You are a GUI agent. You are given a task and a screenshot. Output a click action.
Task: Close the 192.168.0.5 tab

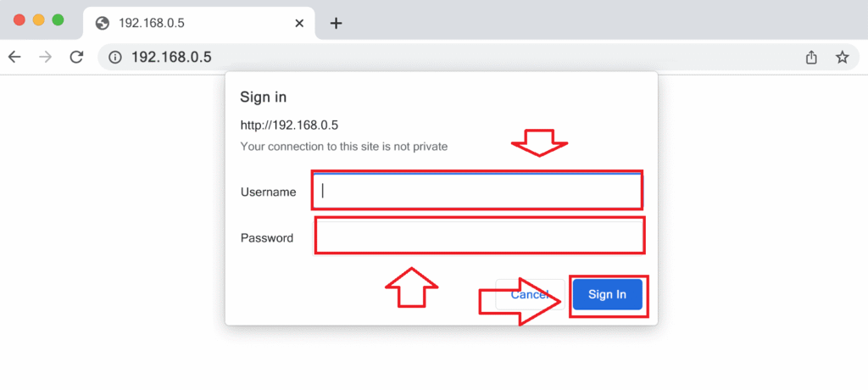(298, 23)
